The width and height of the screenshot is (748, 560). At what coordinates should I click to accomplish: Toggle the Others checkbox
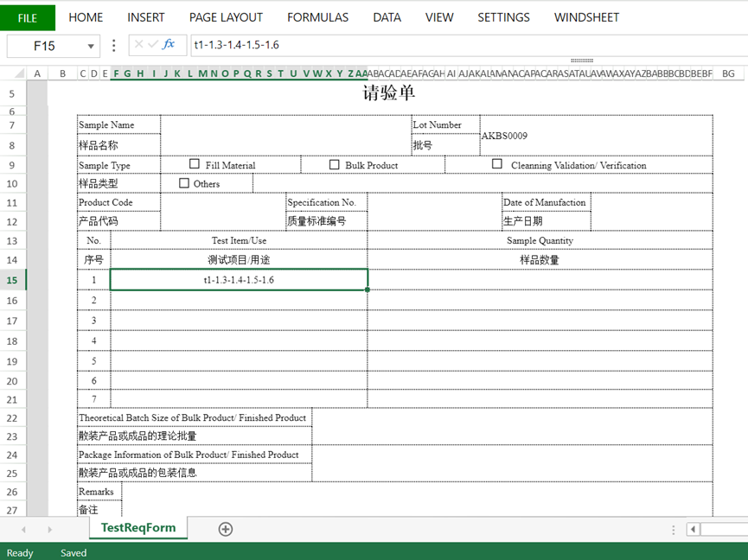pos(183,183)
